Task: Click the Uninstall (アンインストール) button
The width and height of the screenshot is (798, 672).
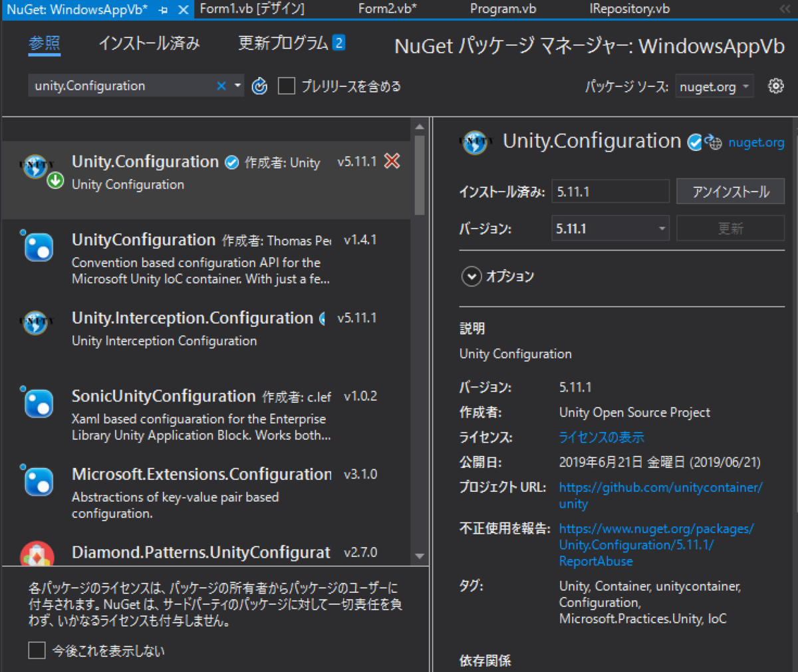Action: 731,191
